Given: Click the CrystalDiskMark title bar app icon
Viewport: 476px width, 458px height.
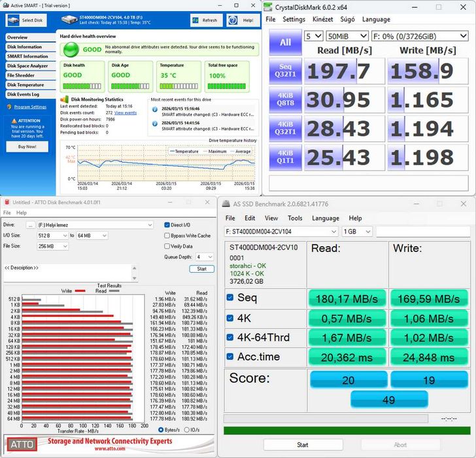Looking at the screenshot, I should [267, 7].
